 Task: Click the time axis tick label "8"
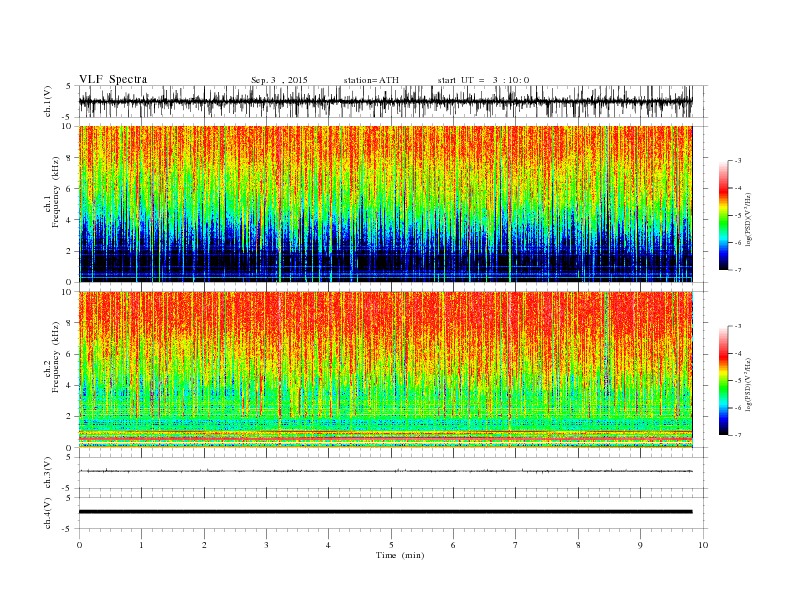578,545
